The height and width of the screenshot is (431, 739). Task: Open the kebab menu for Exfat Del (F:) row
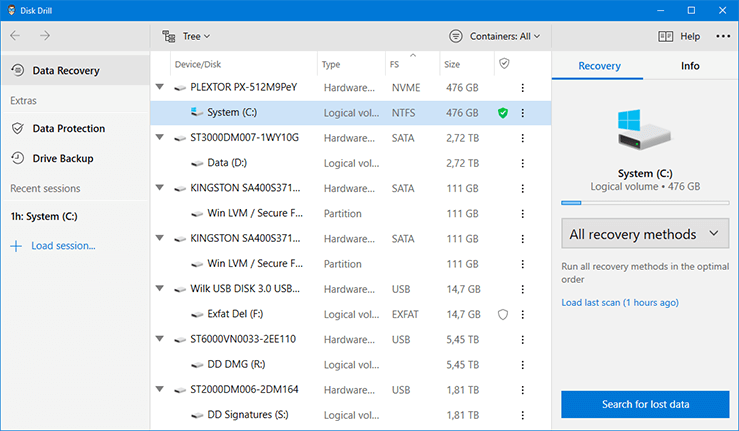[522, 315]
